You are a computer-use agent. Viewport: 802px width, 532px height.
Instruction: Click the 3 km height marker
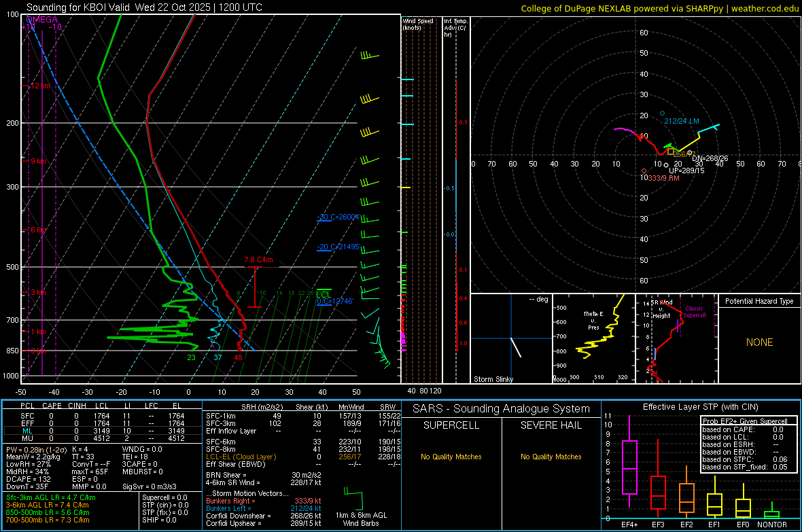(38, 293)
